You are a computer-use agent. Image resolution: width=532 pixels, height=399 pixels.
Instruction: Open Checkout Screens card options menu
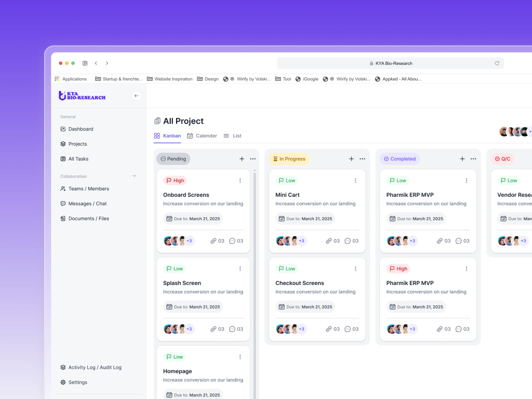click(355, 269)
